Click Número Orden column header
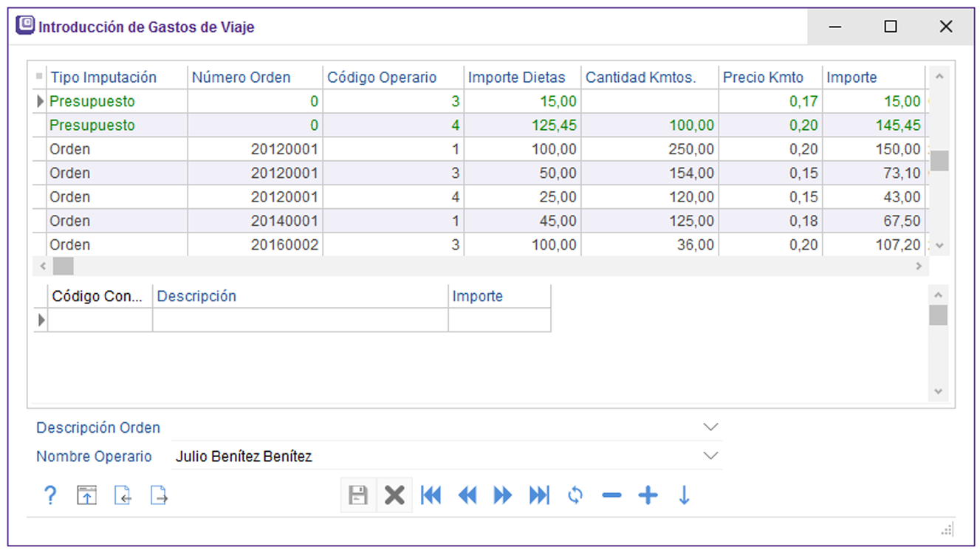The width and height of the screenshot is (980, 550). [x=241, y=78]
